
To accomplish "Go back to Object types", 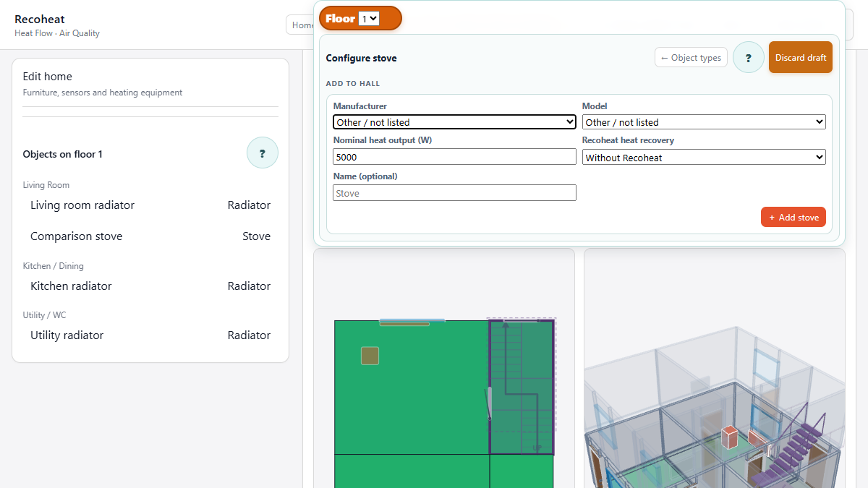I will coord(691,58).
